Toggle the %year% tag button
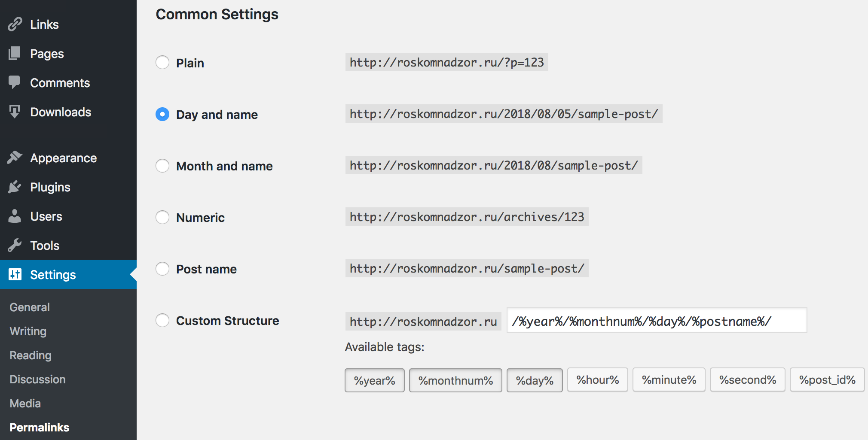868x440 pixels. point(374,380)
